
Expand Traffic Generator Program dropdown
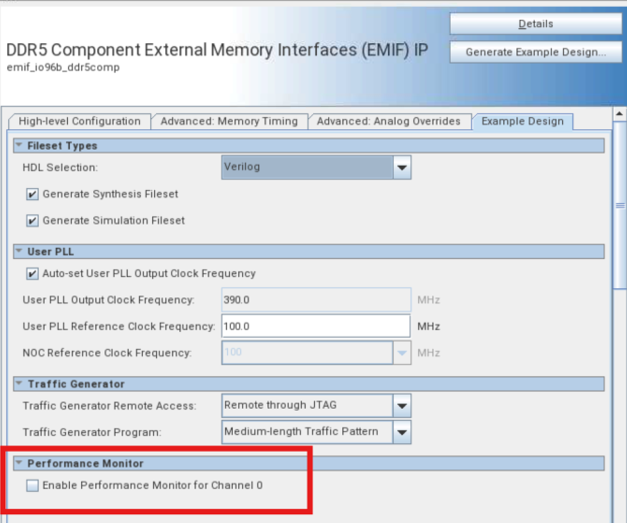point(401,432)
